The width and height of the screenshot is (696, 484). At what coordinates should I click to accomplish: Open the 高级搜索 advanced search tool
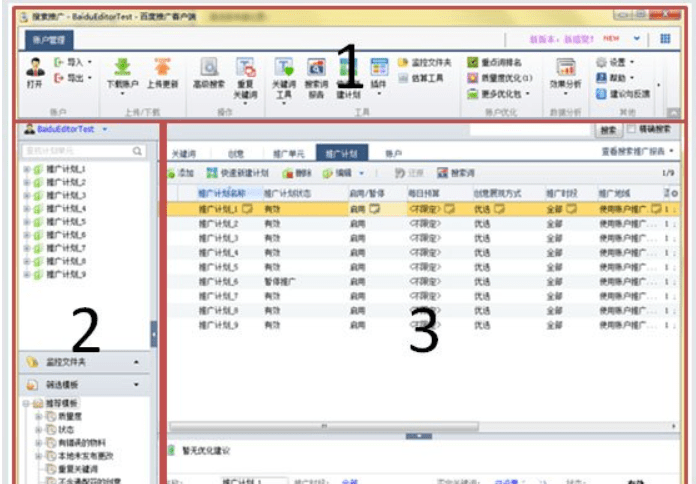click(209, 67)
